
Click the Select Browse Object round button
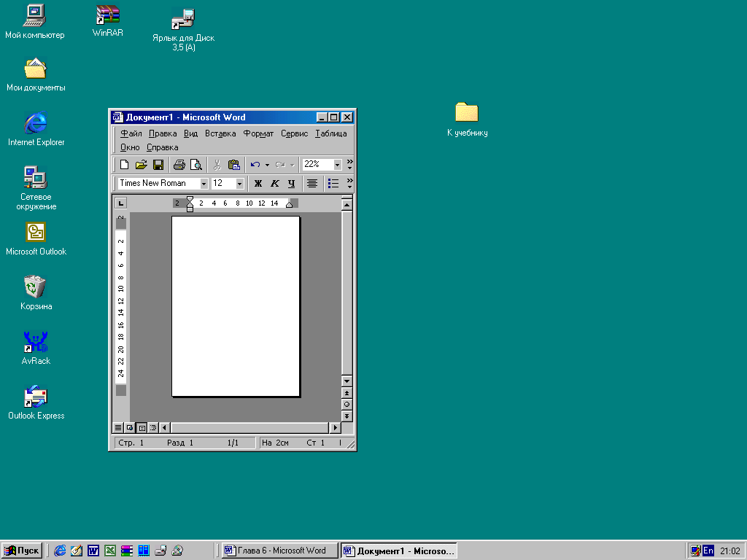[x=347, y=404]
